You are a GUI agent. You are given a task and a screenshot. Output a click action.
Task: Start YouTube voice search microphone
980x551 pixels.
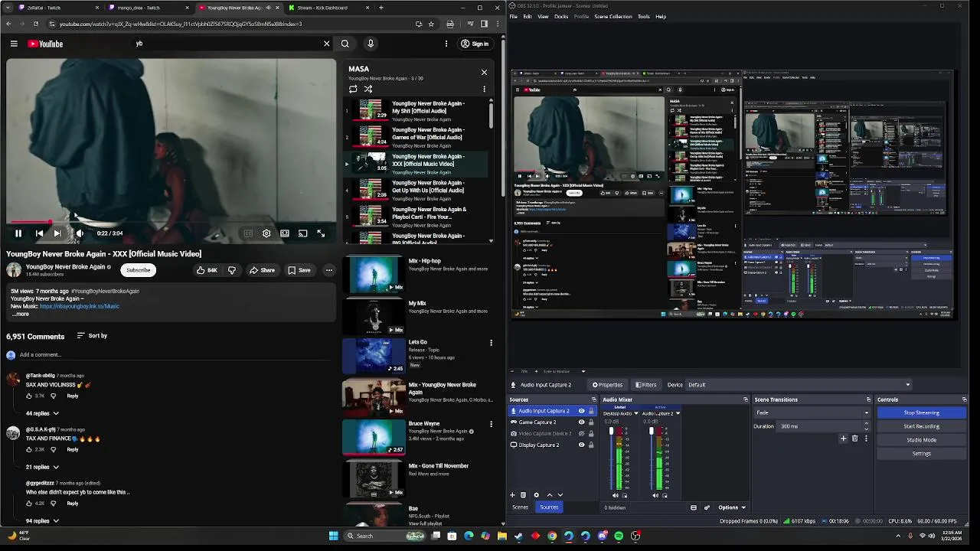[x=371, y=44]
